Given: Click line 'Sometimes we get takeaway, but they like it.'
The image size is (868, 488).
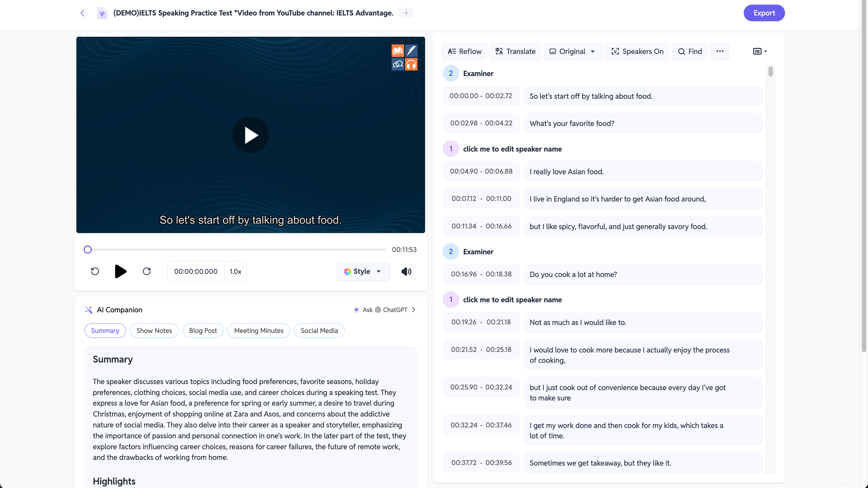Looking at the screenshot, I should (x=643, y=463).
